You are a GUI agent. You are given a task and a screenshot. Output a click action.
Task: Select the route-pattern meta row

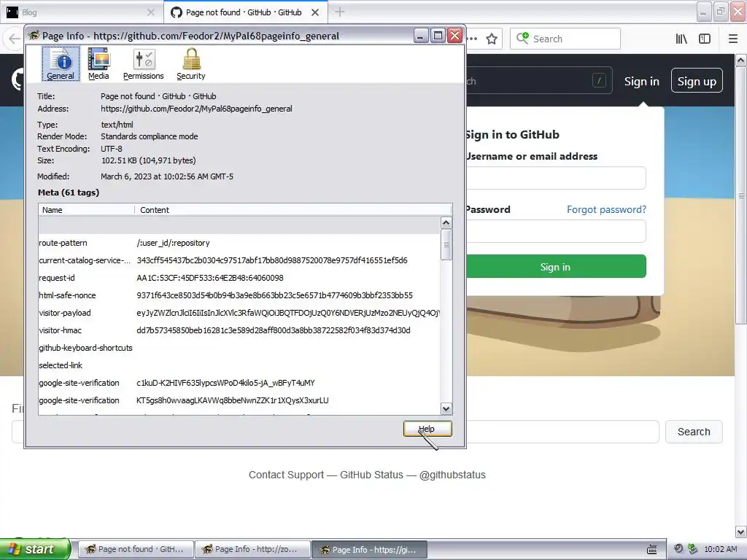click(x=239, y=243)
